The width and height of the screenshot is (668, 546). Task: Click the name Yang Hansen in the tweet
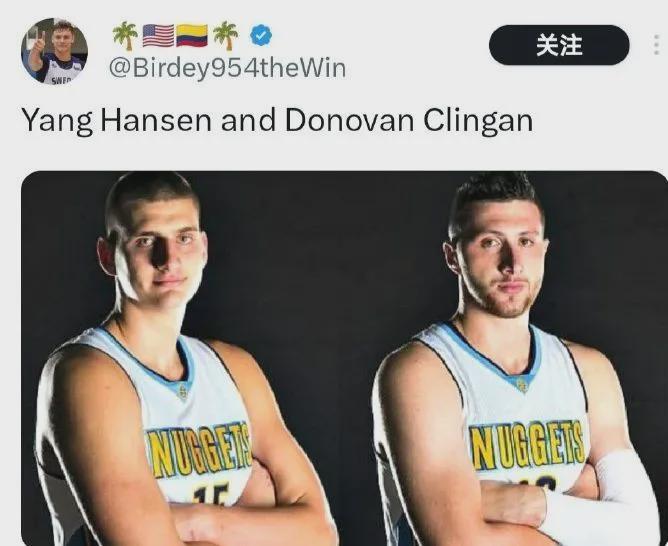click(x=116, y=121)
